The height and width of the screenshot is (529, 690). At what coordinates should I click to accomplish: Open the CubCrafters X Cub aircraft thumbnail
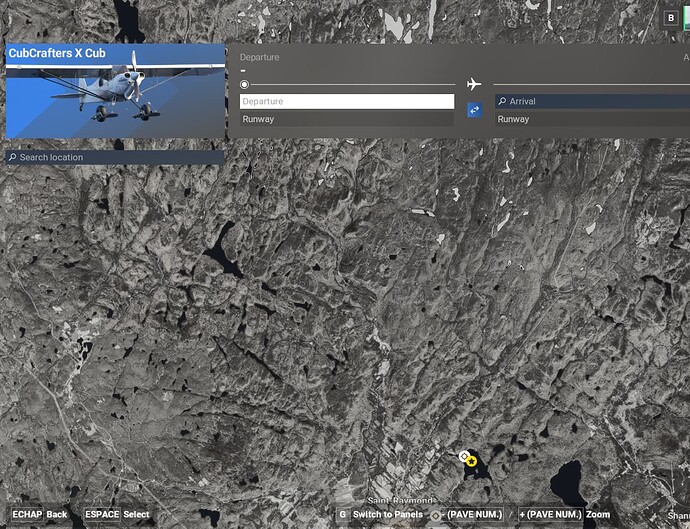click(115, 91)
